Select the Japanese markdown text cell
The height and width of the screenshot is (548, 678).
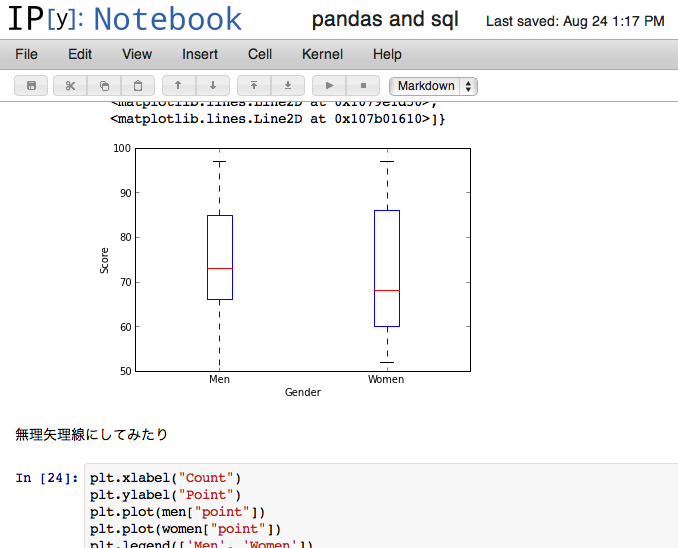(x=91, y=434)
